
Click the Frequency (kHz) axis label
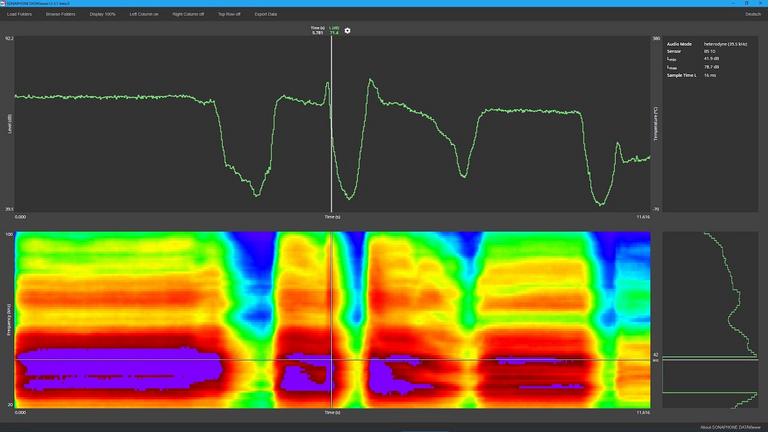point(9,320)
